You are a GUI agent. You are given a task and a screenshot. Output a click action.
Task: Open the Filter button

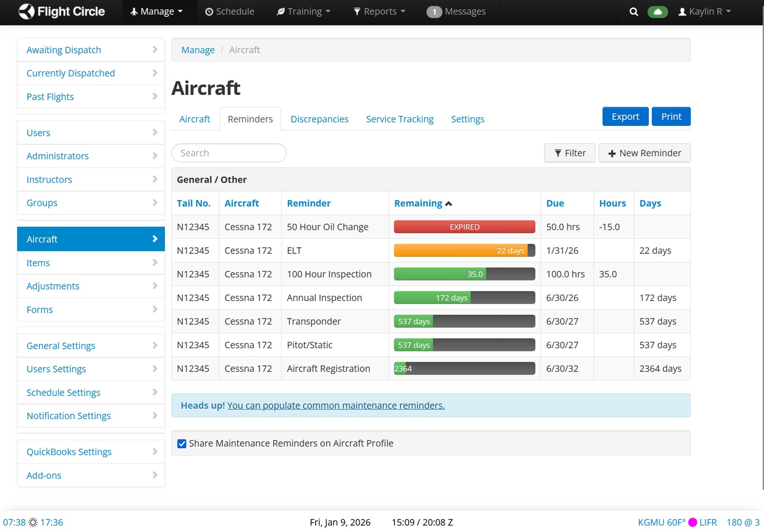(x=570, y=153)
